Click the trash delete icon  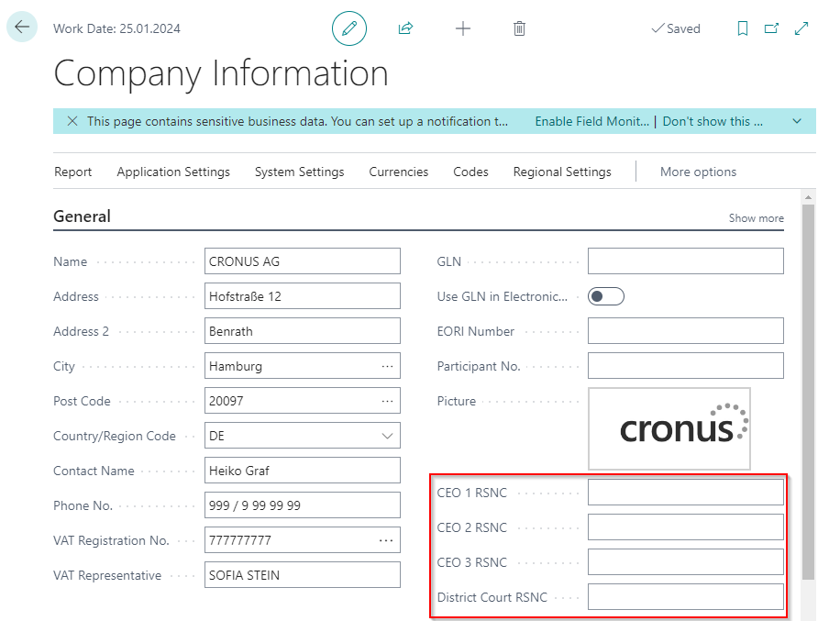(x=519, y=28)
